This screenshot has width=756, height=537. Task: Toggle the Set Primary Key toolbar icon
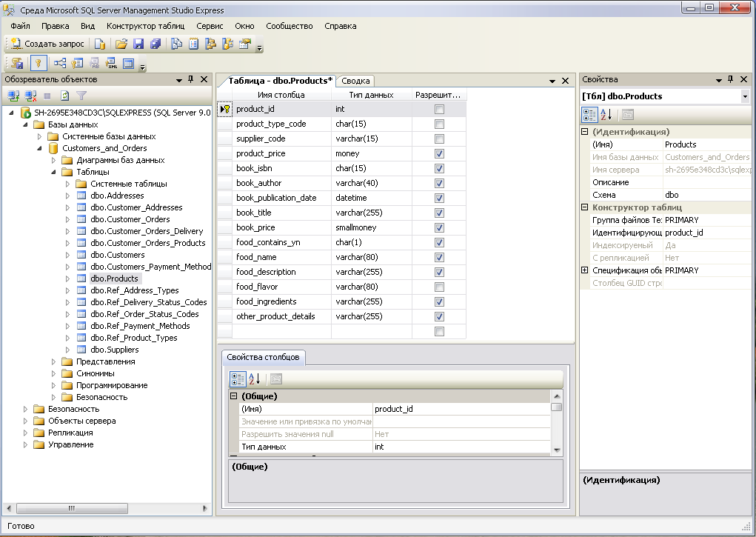coord(38,64)
